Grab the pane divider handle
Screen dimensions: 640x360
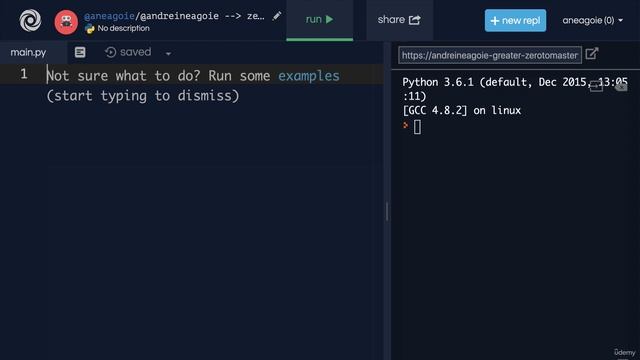point(387,211)
